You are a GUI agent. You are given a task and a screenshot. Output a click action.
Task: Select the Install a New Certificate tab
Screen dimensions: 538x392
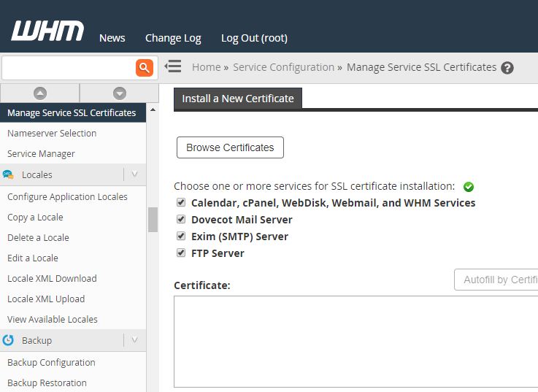pyautogui.click(x=238, y=99)
